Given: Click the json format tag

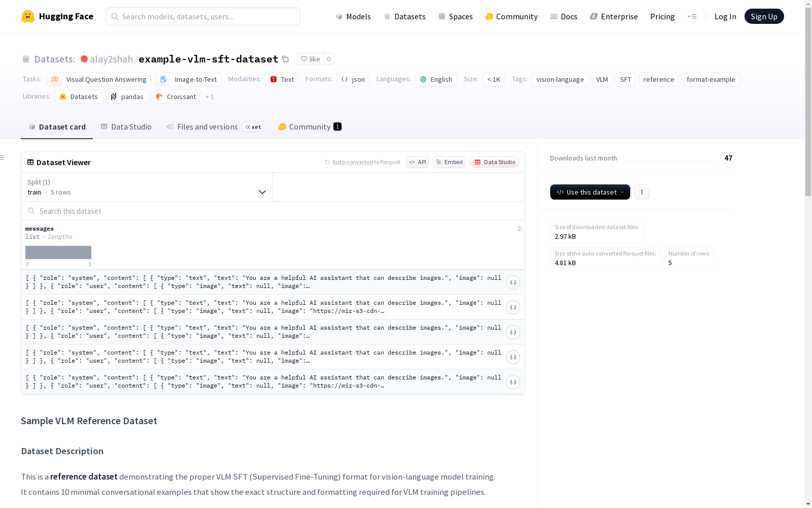Looking at the screenshot, I should point(353,79).
